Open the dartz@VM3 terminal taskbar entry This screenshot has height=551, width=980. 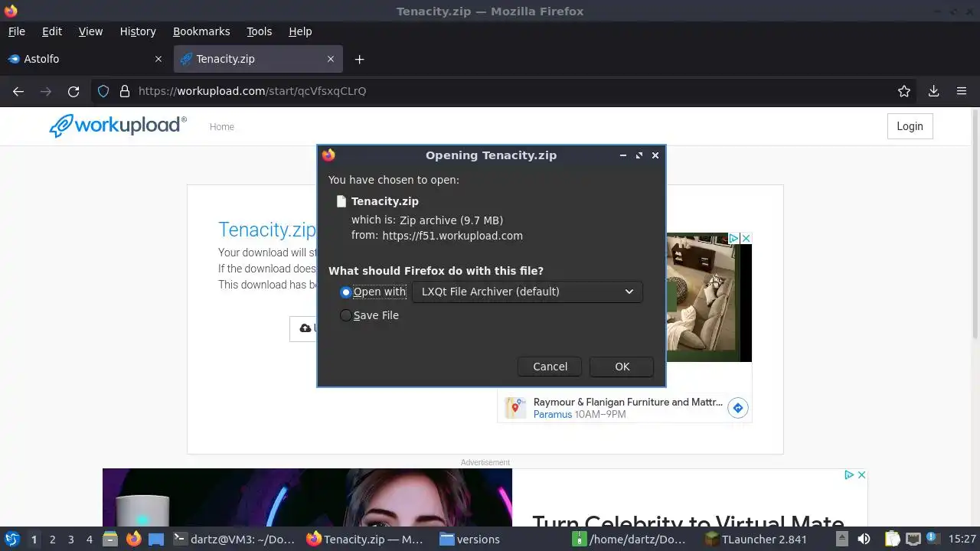pyautogui.click(x=234, y=539)
